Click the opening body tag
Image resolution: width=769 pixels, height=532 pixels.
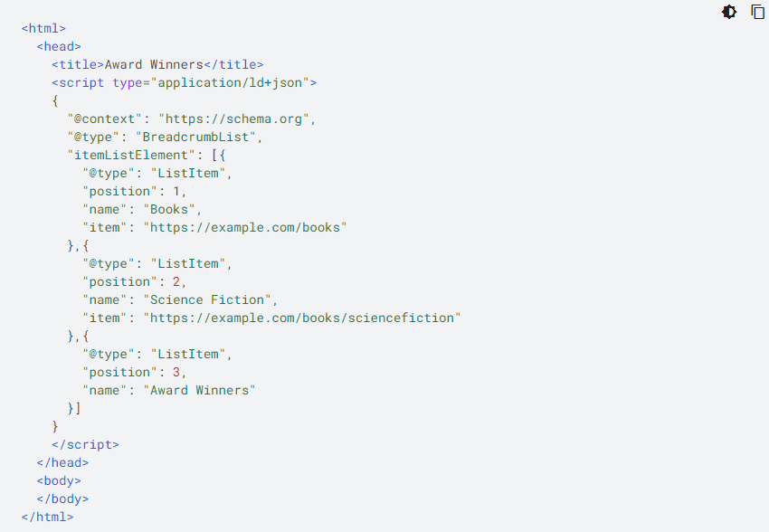59,481
